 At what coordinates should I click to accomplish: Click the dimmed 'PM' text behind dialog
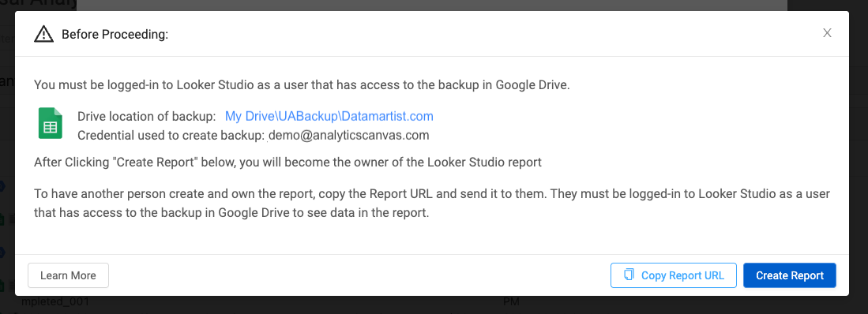511,302
